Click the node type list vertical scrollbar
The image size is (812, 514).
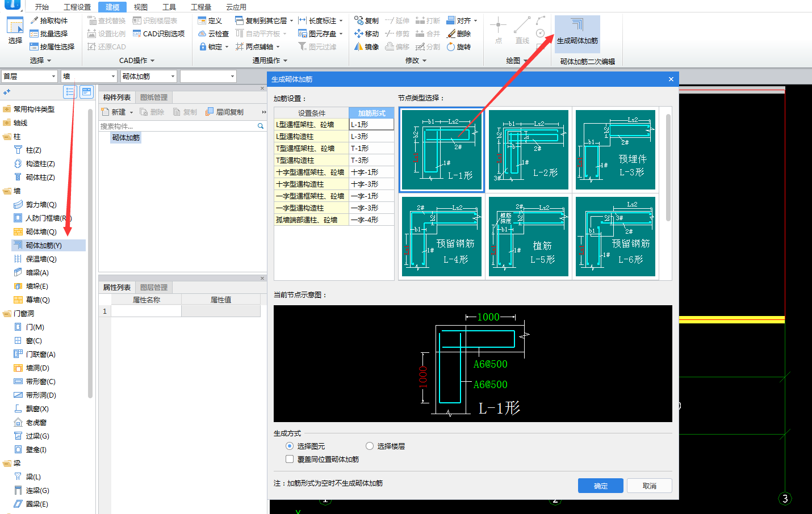(668, 167)
